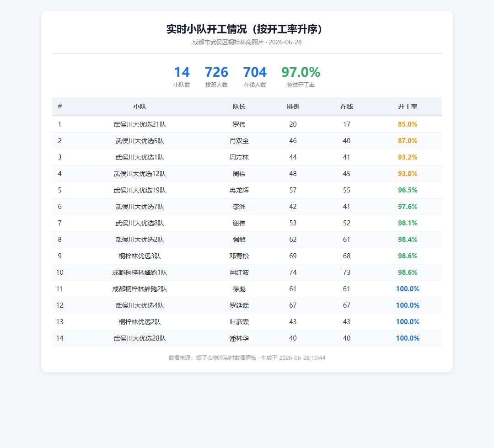Click the 93.8% rate value

(x=408, y=174)
